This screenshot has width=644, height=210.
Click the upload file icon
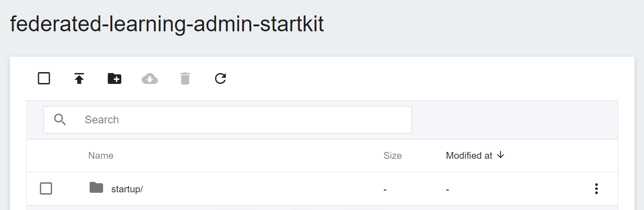[79, 78]
